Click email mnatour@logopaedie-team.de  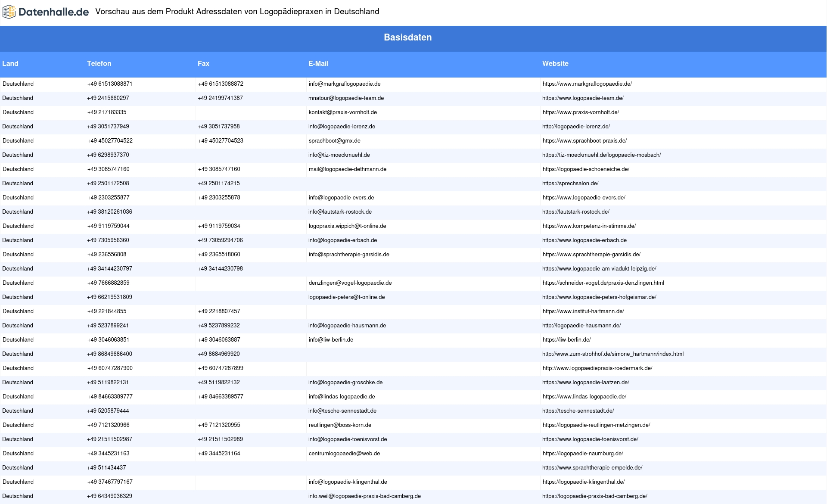pos(346,98)
